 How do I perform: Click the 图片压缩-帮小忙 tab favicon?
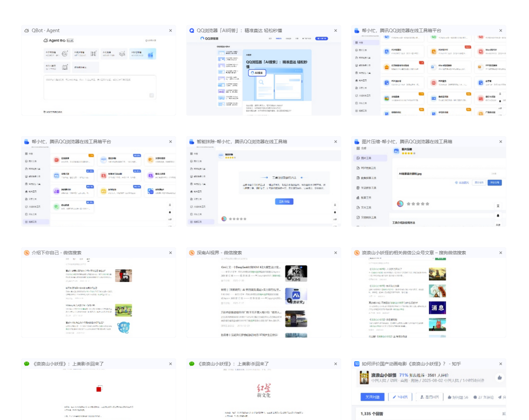coord(357,141)
